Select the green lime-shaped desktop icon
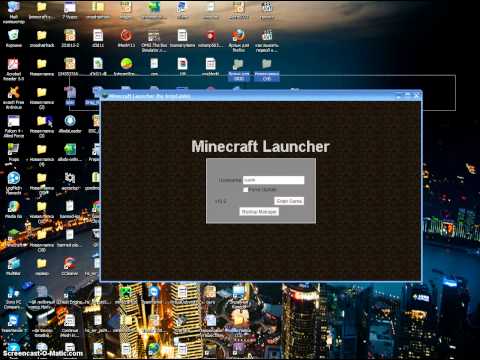The width and height of the screenshot is (480, 360). pos(126,67)
